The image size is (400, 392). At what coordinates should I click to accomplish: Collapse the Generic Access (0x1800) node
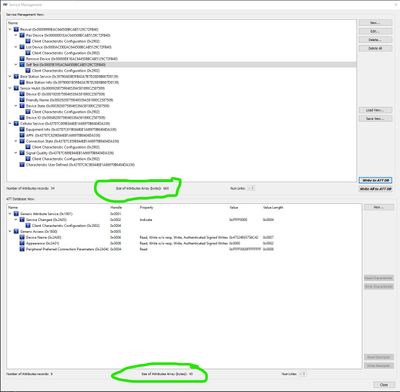coord(10,231)
